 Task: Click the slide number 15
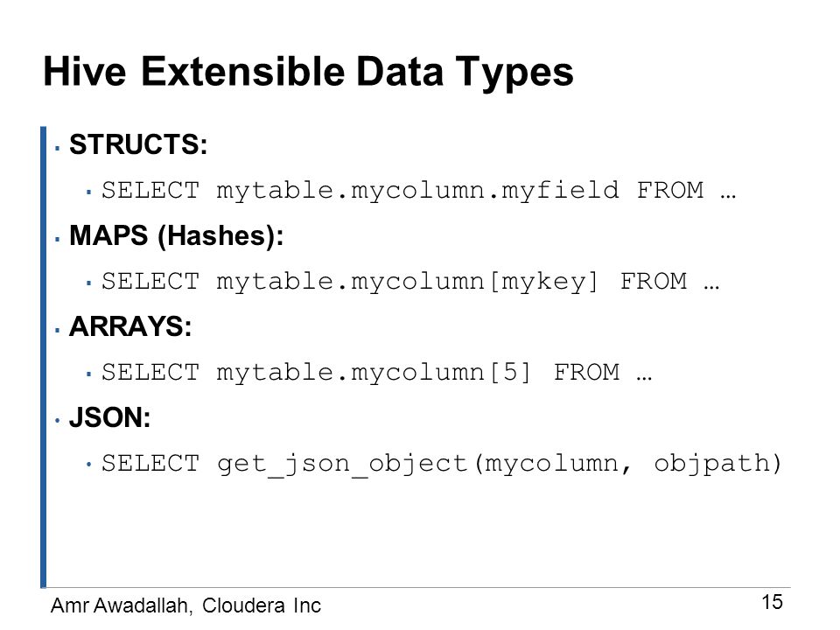coord(772,602)
